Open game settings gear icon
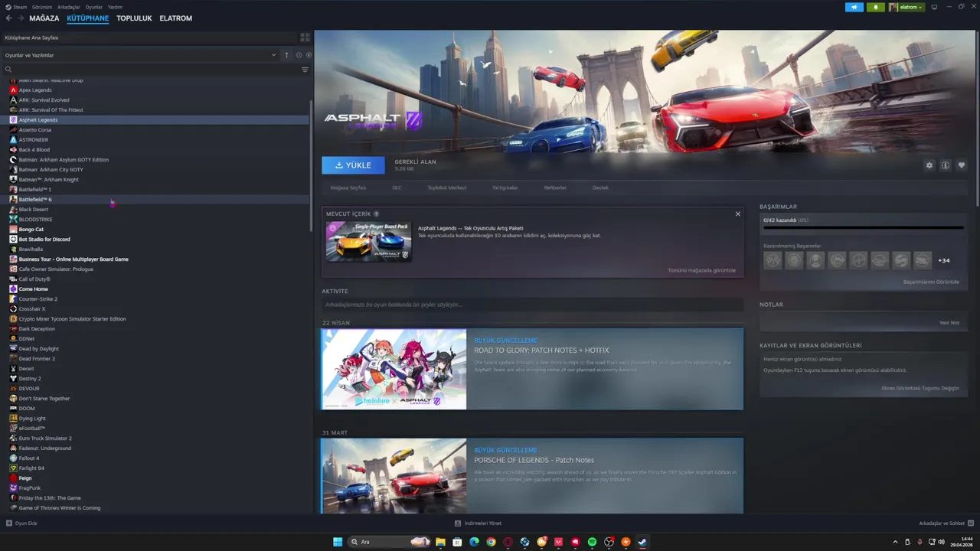The width and height of the screenshot is (980, 551). click(x=929, y=165)
